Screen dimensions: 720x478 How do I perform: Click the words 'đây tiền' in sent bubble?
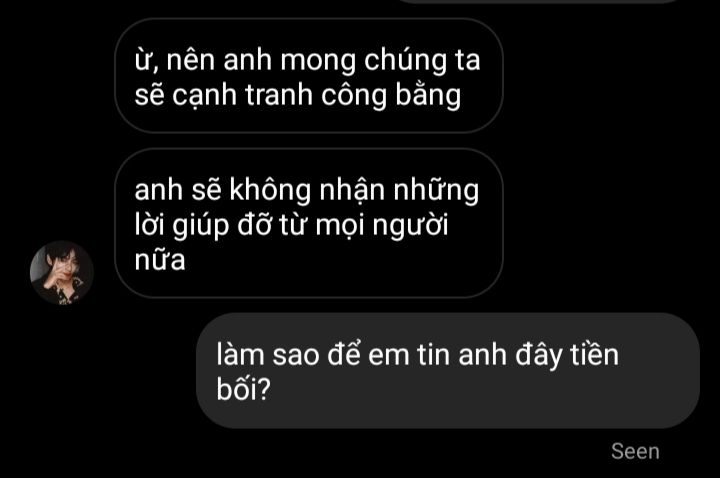click(567, 355)
